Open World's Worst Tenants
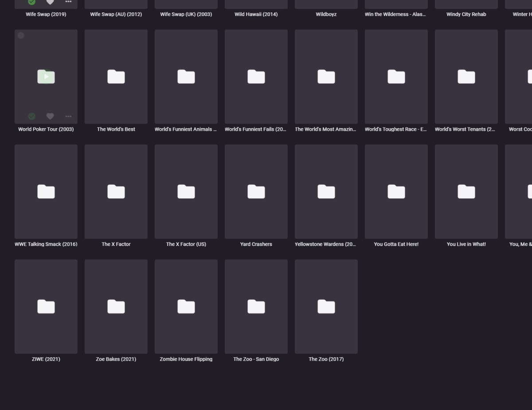The height and width of the screenshot is (410, 532). pos(466,76)
